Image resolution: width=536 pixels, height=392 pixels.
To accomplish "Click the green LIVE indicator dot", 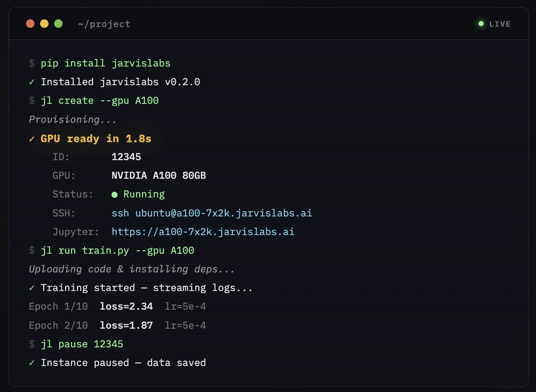I will [481, 24].
